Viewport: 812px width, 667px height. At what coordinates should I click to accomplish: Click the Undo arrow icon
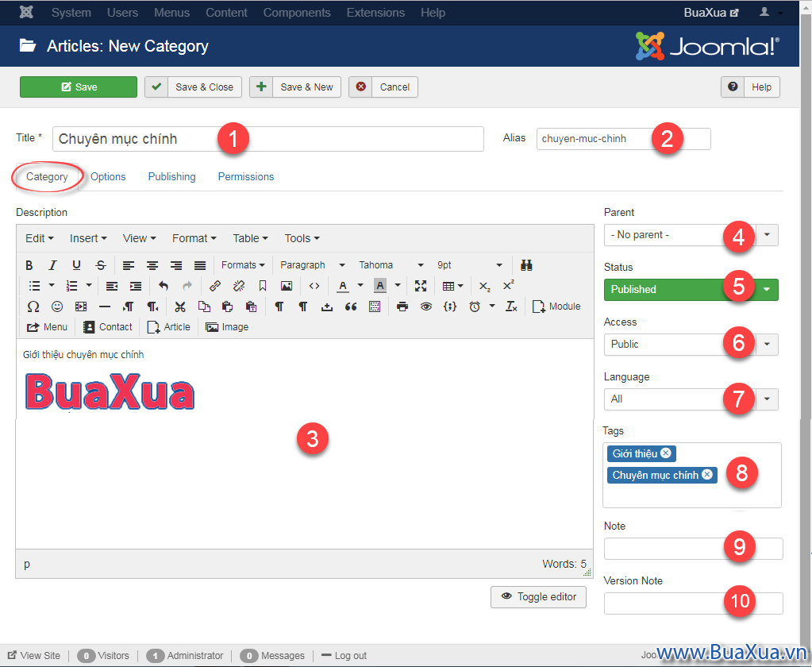(x=164, y=285)
